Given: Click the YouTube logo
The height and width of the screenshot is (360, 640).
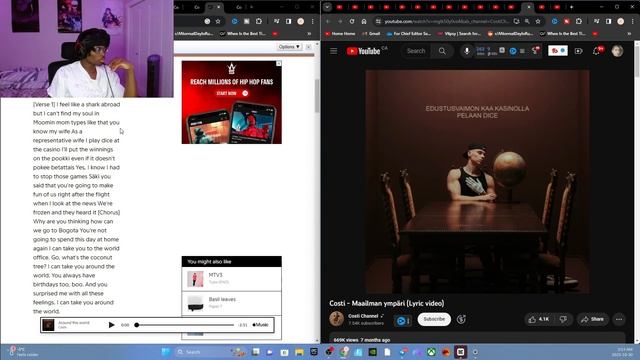Looking at the screenshot, I should (x=363, y=51).
